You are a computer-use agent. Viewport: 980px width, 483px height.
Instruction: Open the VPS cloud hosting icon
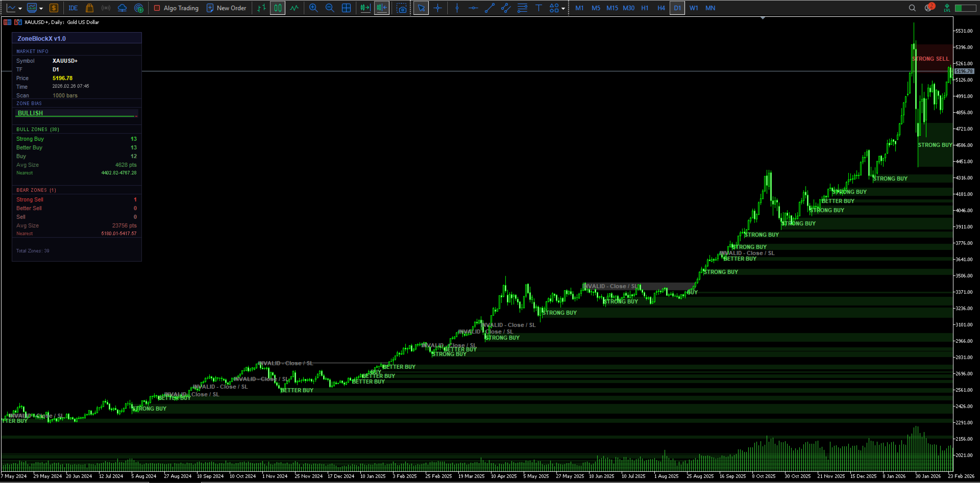pyautogui.click(x=122, y=8)
